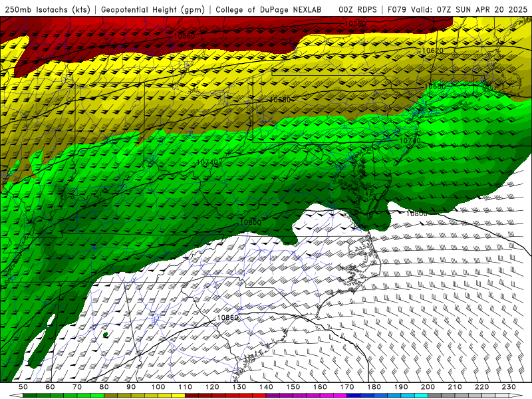The height and width of the screenshot is (399, 532).
Task: Click the '00Z RDPS' model run text
Action: point(358,9)
